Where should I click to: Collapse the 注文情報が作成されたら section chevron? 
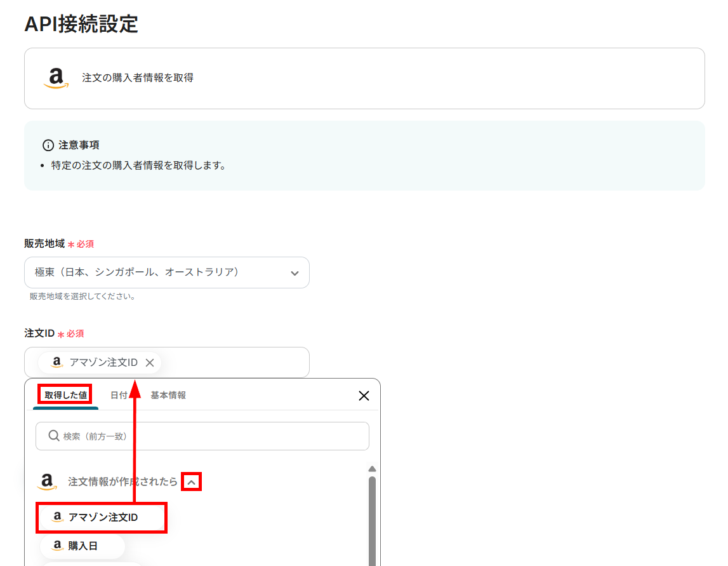pos(191,482)
